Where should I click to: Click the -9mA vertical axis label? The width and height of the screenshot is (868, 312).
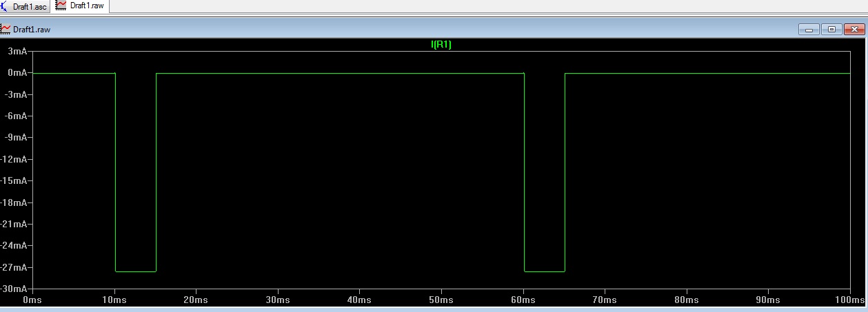16,137
